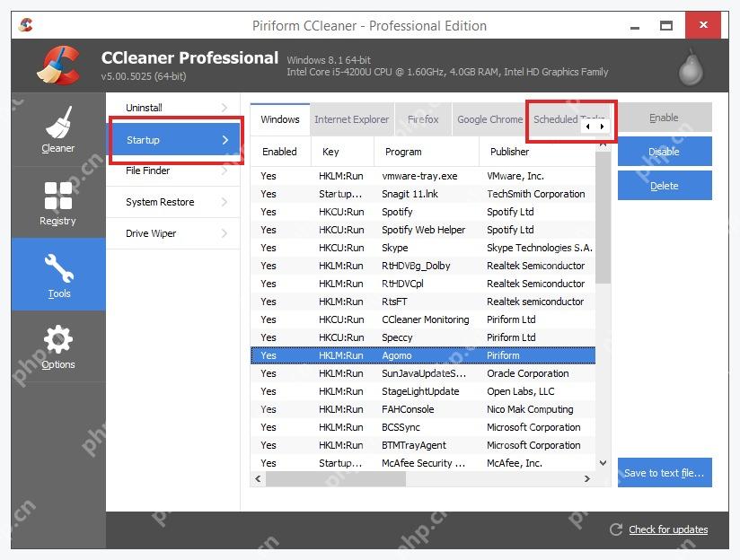Switch to the Firefox tab
Viewport: 740px width, 560px height.
423,119
